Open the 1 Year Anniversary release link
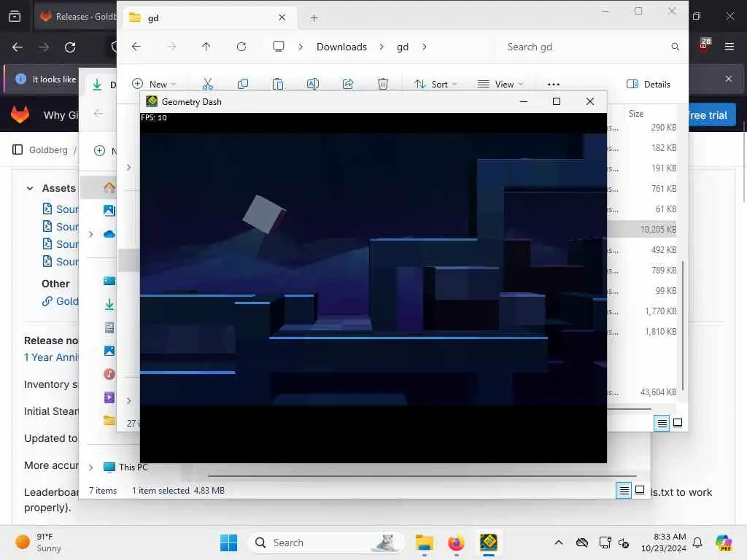The width and height of the screenshot is (747, 560). [x=51, y=357]
